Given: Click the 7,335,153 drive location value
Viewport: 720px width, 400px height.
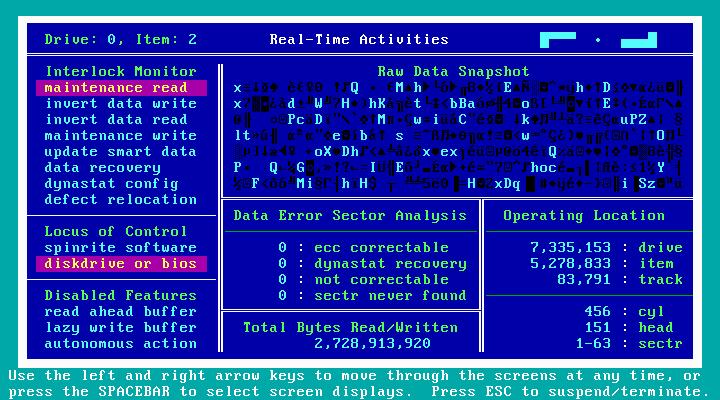Looking at the screenshot, I should 568,248.
